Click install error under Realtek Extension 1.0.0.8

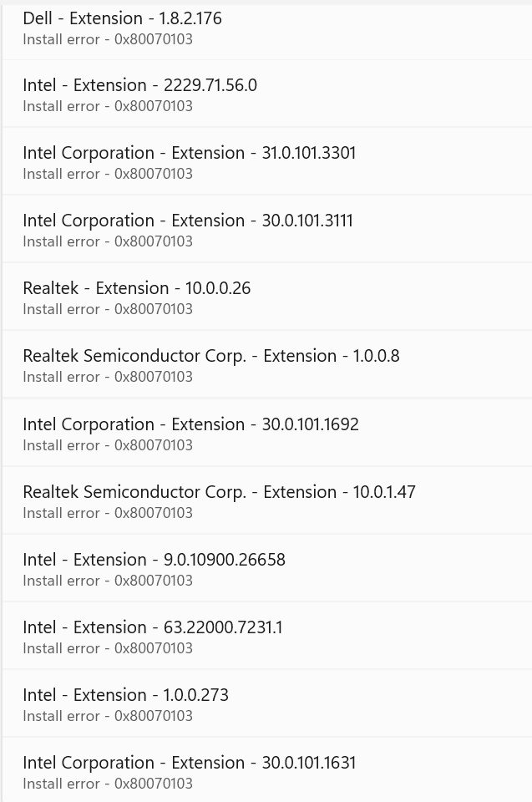pyautogui.click(x=108, y=377)
